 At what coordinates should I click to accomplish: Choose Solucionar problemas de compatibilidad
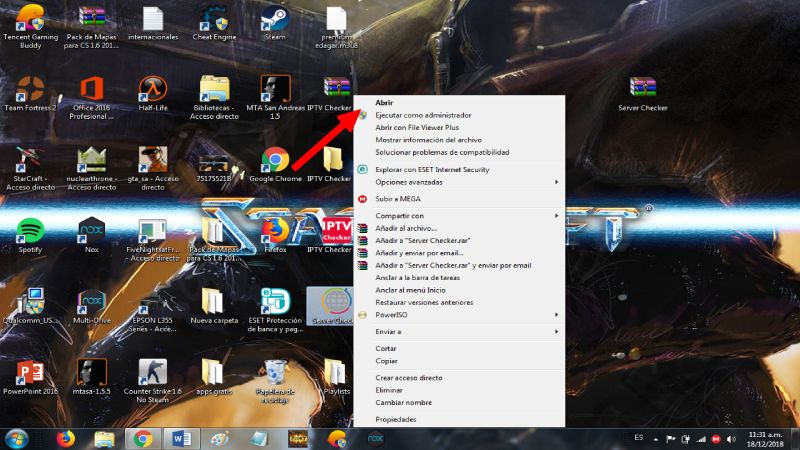click(x=459, y=152)
